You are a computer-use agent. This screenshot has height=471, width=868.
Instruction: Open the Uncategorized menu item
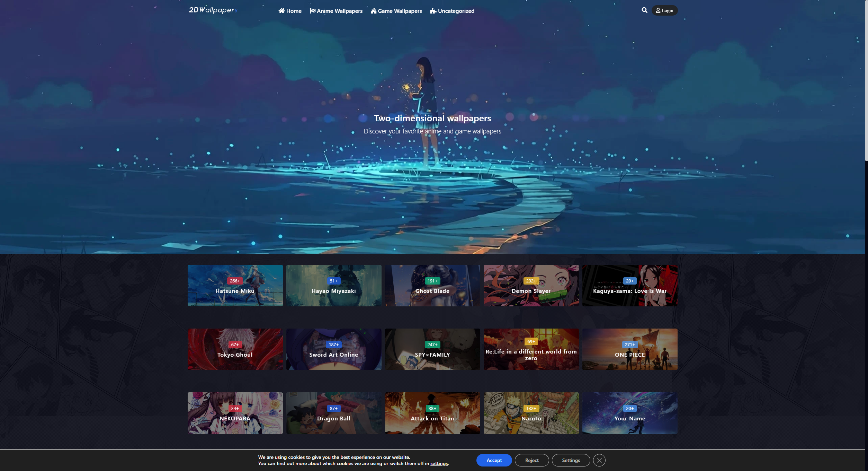coord(452,11)
